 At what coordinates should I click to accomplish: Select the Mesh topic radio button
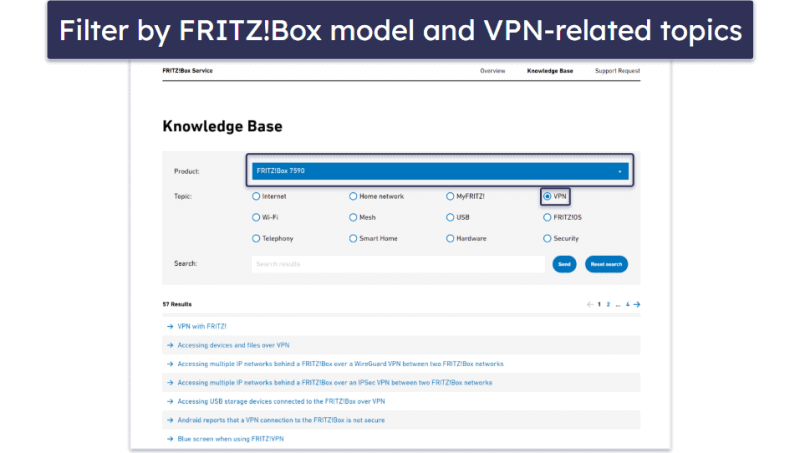click(353, 217)
